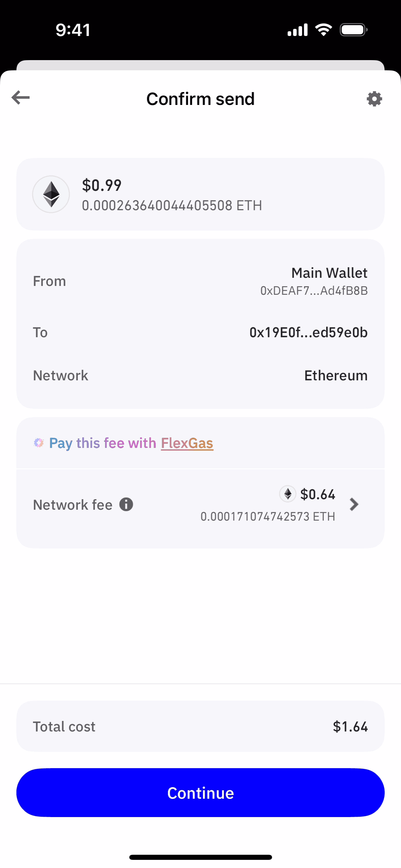Click the Network fee info icon

coord(126,504)
